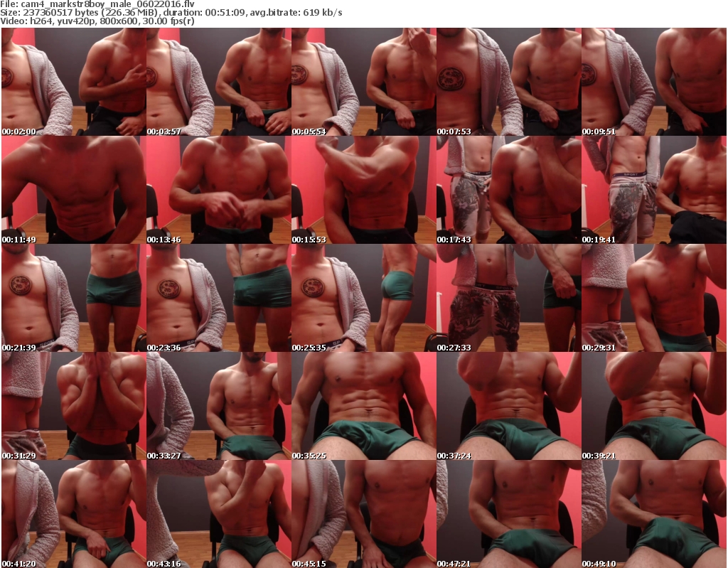
Task: Click the frame timestamped 00:43:16
Action: tap(219, 514)
